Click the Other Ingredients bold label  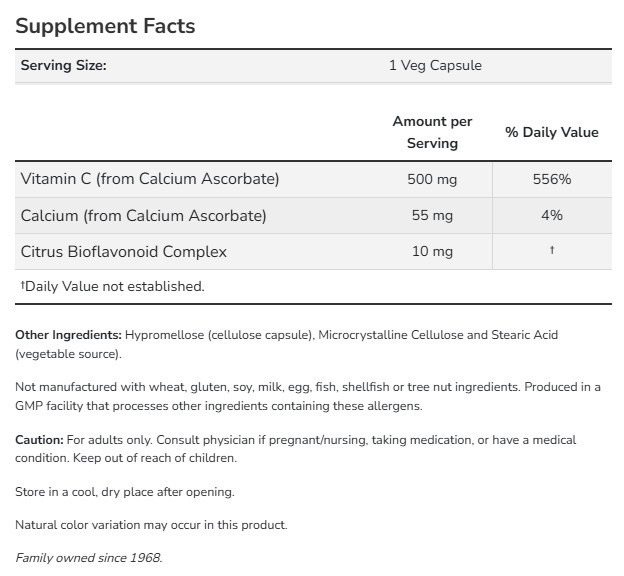(x=68, y=334)
